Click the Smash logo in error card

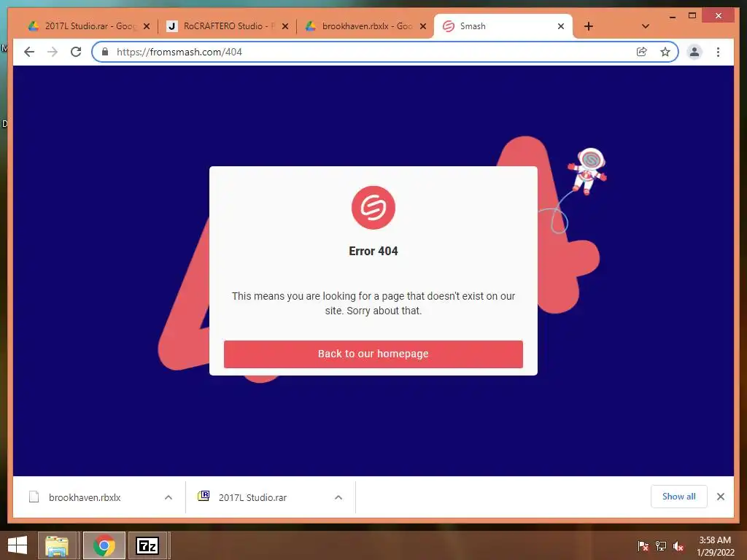373,208
